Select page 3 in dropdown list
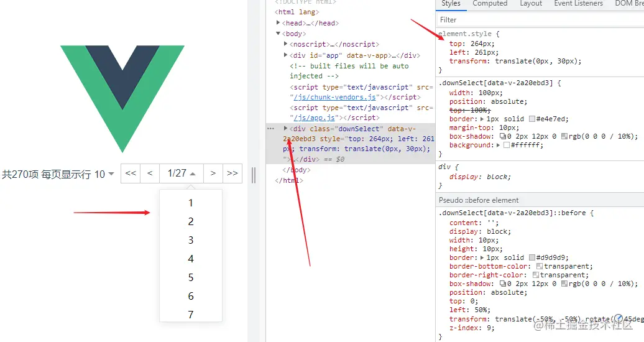Image resolution: width=644 pixels, height=342 pixels. [191, 240]
